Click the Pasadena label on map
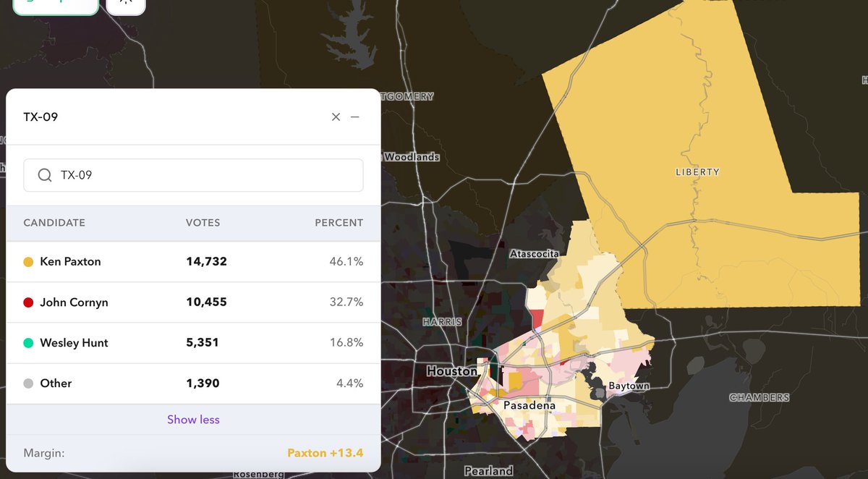The image size is (868, 479). [529, 405]
